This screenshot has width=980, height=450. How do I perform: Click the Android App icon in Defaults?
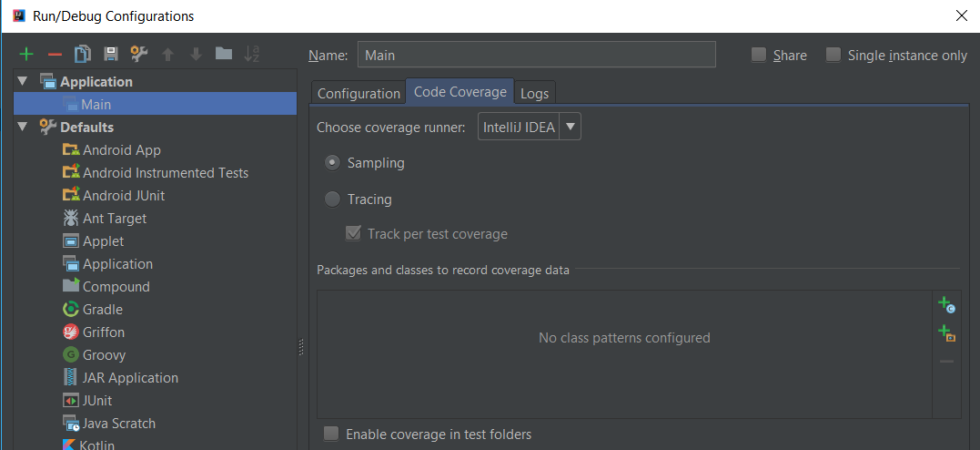[x=71, y=150]
